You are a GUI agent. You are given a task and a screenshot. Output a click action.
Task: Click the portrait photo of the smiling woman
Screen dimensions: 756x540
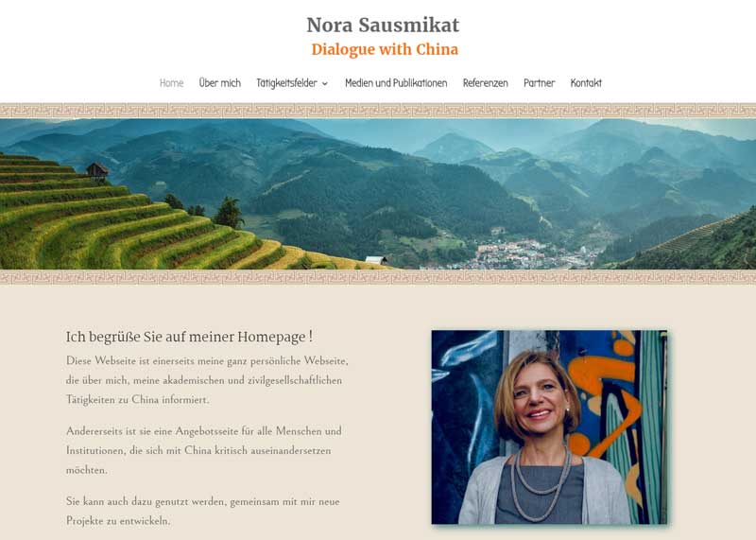pyautogui.click(x=549, y=427)
